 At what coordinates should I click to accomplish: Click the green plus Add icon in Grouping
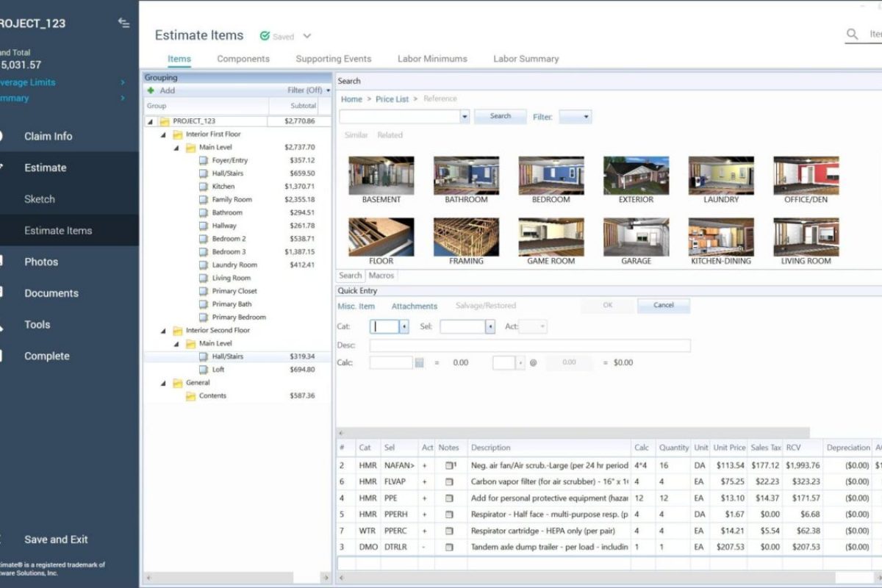(151, 90)
